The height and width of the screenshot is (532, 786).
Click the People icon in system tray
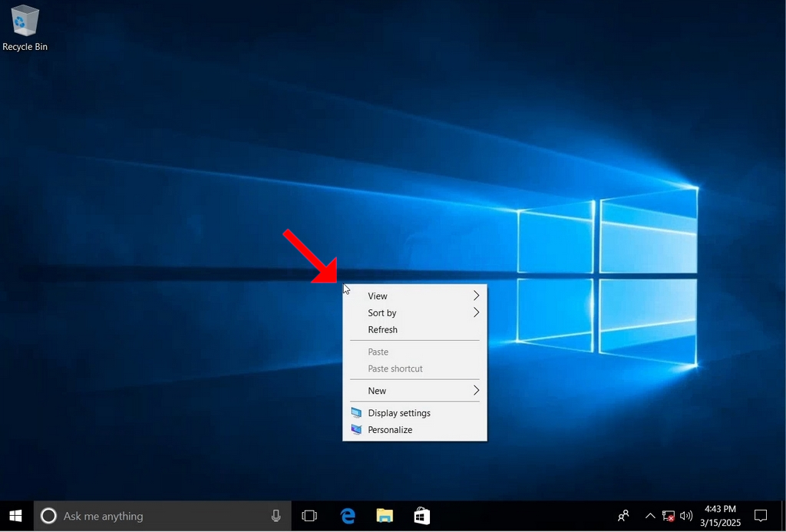point(623,516)
